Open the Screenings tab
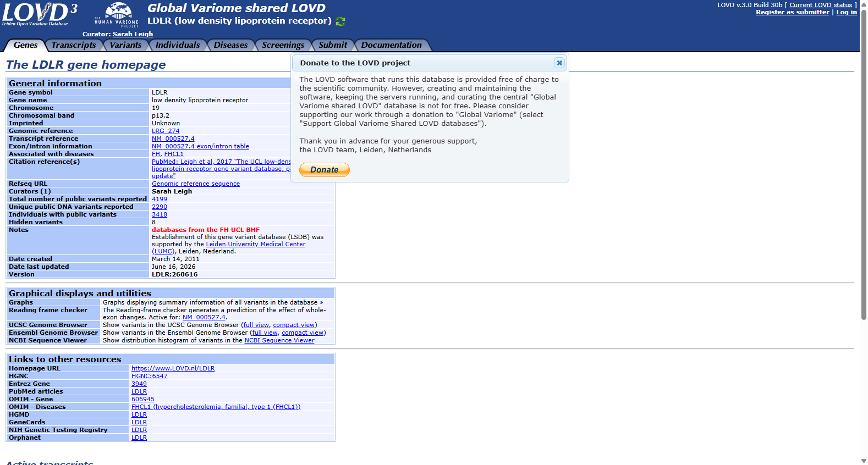 pos(283,45)
